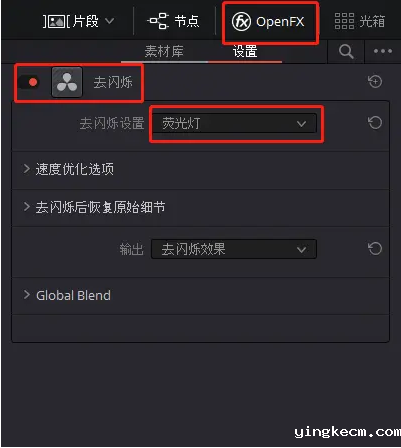
Task: Open the 荧光灯 deflicker setting dropdown
Action: [x=234, y=124]
